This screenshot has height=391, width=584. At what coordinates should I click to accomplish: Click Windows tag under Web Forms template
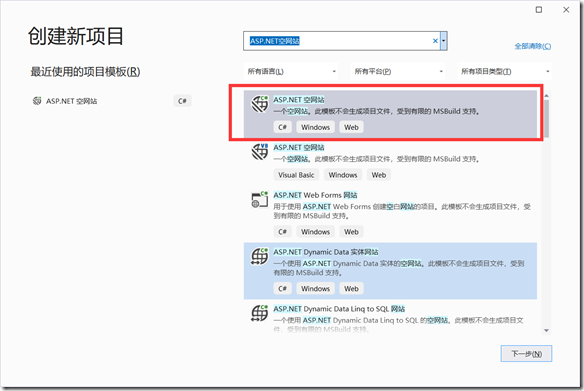315,232
